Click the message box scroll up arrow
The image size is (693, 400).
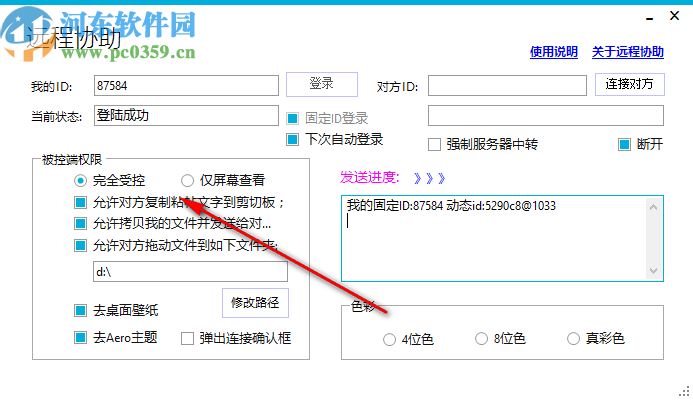click(x=654, y=207)
